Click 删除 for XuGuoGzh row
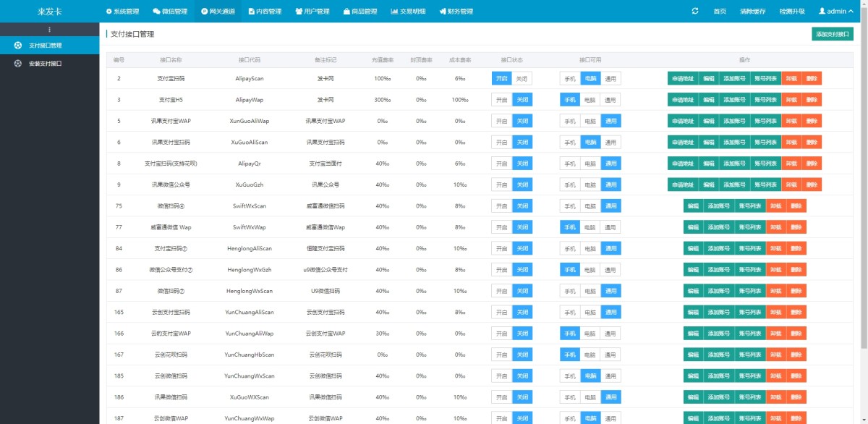This screenshot has height=424, width=868. (x=812, y=185)
